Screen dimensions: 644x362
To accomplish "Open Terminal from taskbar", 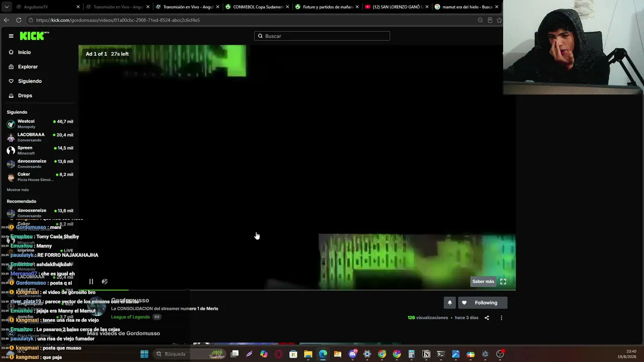I will click(441, 354).
